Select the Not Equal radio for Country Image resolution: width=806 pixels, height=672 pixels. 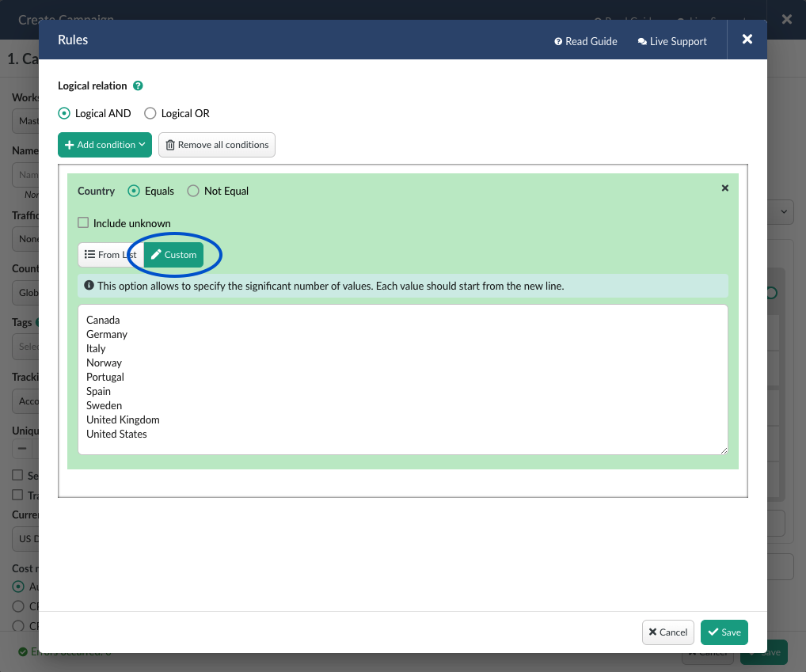click(x=192, y=191)
